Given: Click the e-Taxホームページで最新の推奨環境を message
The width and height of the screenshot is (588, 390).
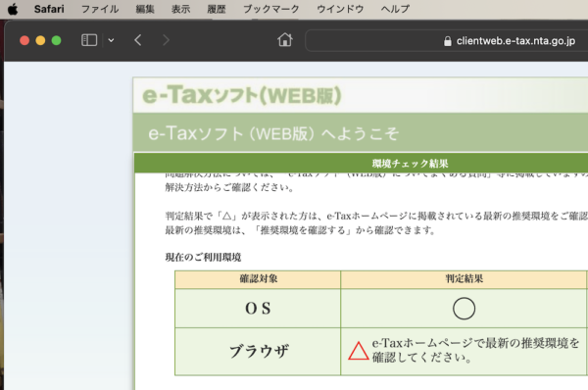Looking at the screenshot, I should click(x=475, y=350).
